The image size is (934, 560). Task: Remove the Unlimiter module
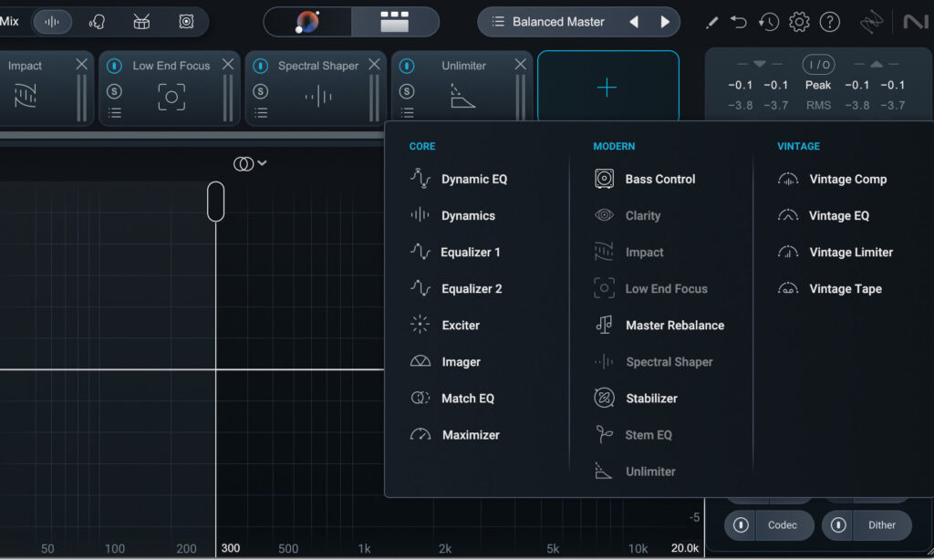pos(520,65)
